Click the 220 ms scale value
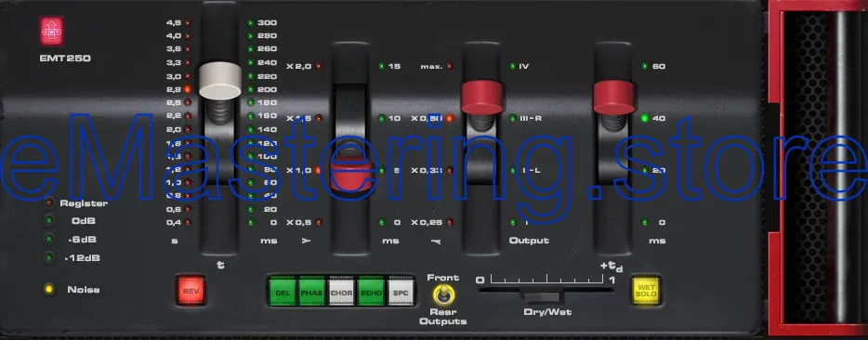Screen dimensions: 868x340 (x=268, y=76)
